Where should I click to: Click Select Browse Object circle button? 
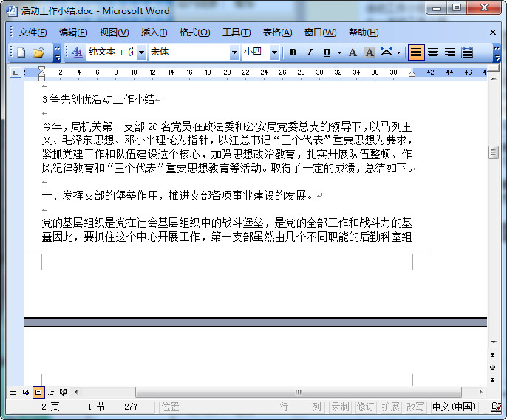492,367
